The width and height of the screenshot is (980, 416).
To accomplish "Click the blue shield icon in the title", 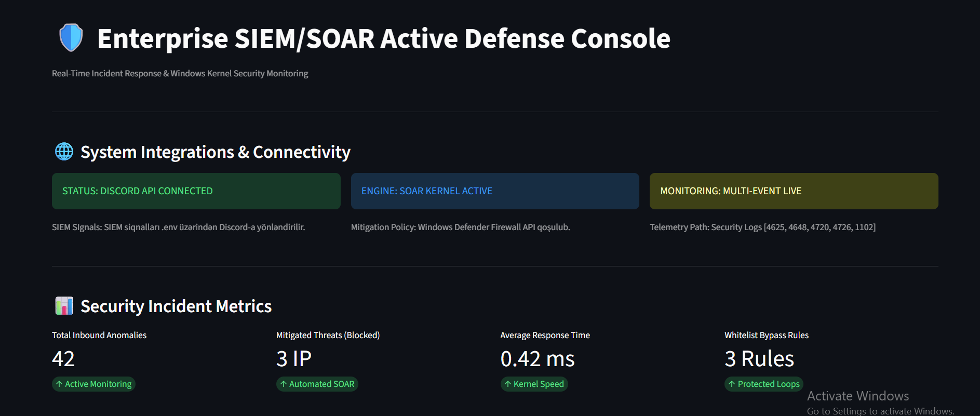I will coord(71,38).
